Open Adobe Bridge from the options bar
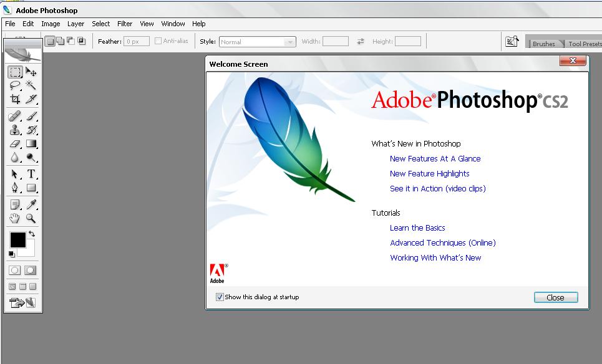 pos(512,41)
